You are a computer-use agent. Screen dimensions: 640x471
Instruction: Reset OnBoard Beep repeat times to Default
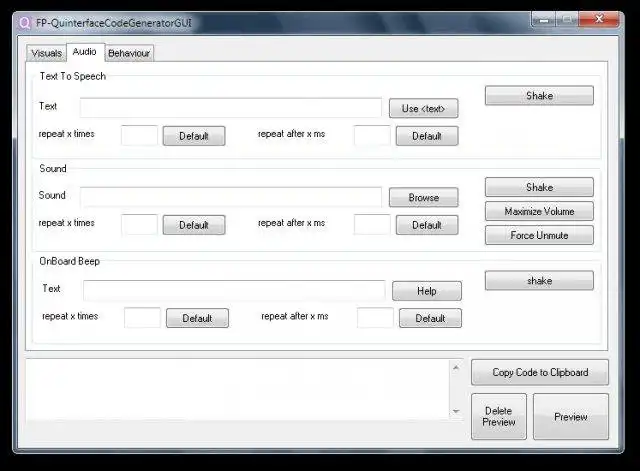coord(197,318)
